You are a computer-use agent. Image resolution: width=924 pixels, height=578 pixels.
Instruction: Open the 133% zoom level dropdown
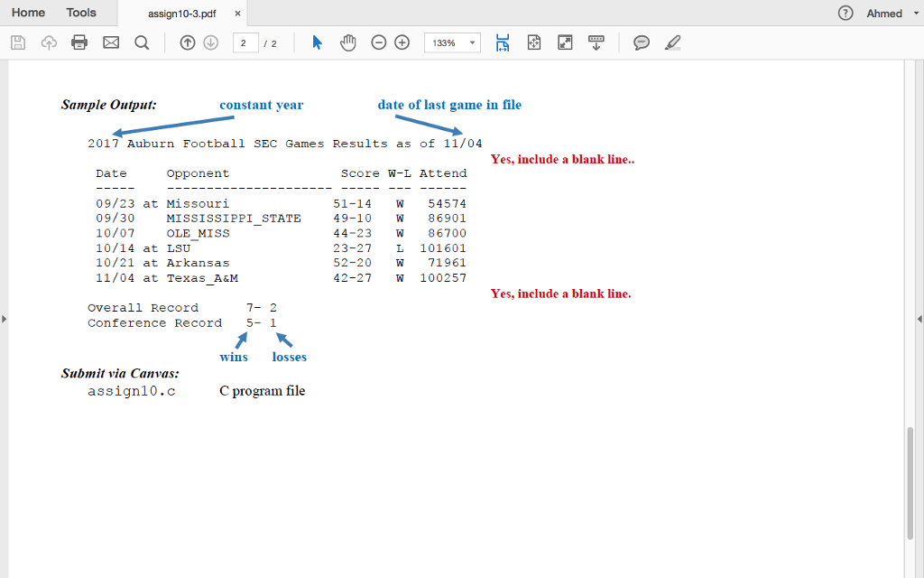coord(451,42)
